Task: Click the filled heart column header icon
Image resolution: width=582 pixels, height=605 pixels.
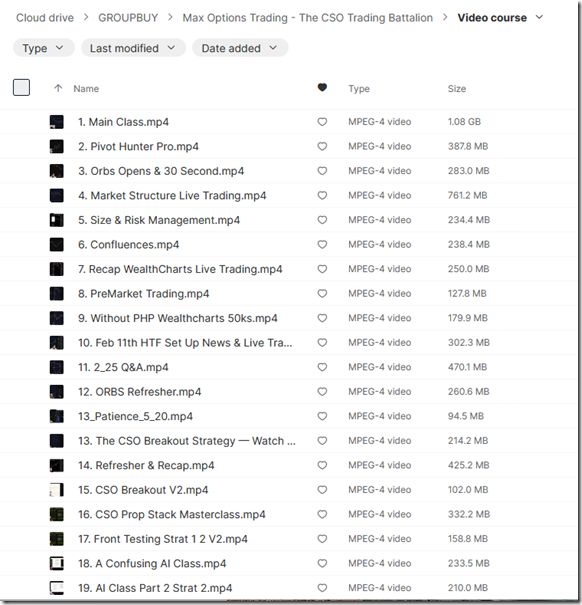Action: click(x=322, y=88)
